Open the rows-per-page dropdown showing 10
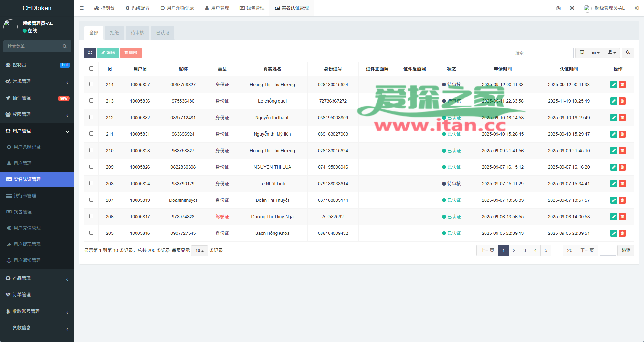The image size is (644, 342). click(199, 251)
